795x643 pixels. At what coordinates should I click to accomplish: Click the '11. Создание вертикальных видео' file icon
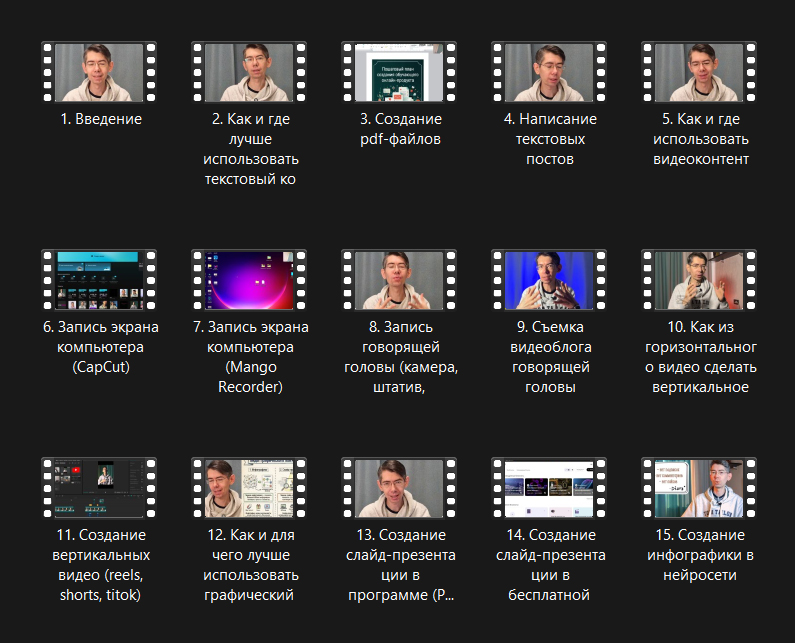click(x=99, y=488)
